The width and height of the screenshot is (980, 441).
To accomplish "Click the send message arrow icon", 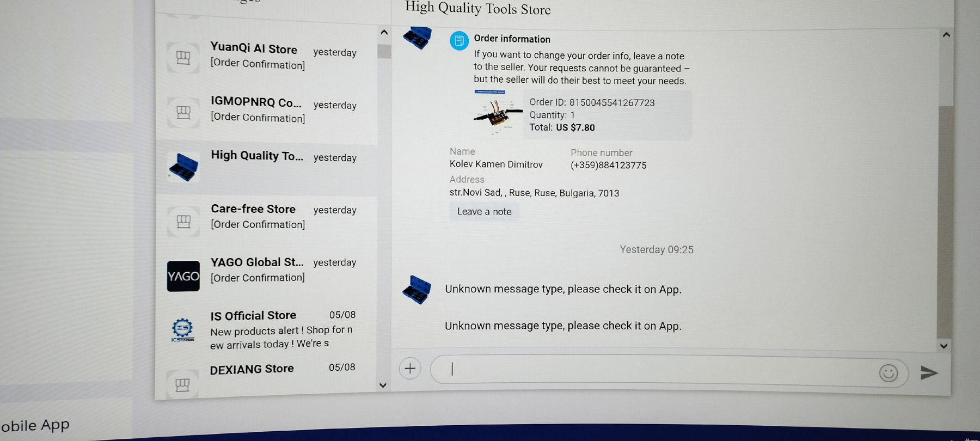I will tap(929, 372).
